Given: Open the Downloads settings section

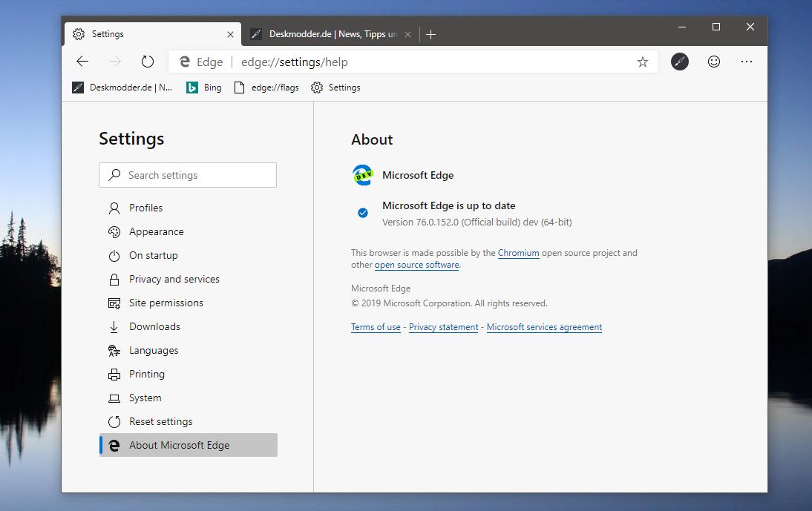Looking at the screenshot, I should 188,327.
